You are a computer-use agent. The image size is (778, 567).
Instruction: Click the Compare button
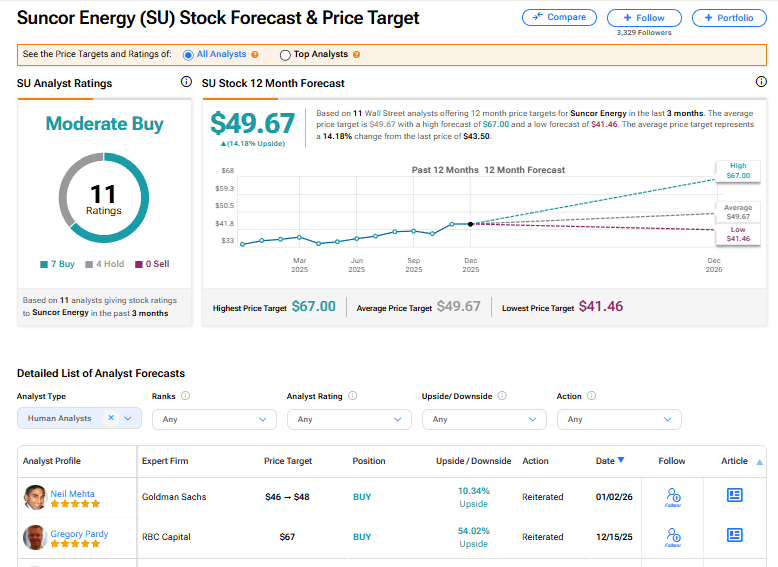coord(559,17)
